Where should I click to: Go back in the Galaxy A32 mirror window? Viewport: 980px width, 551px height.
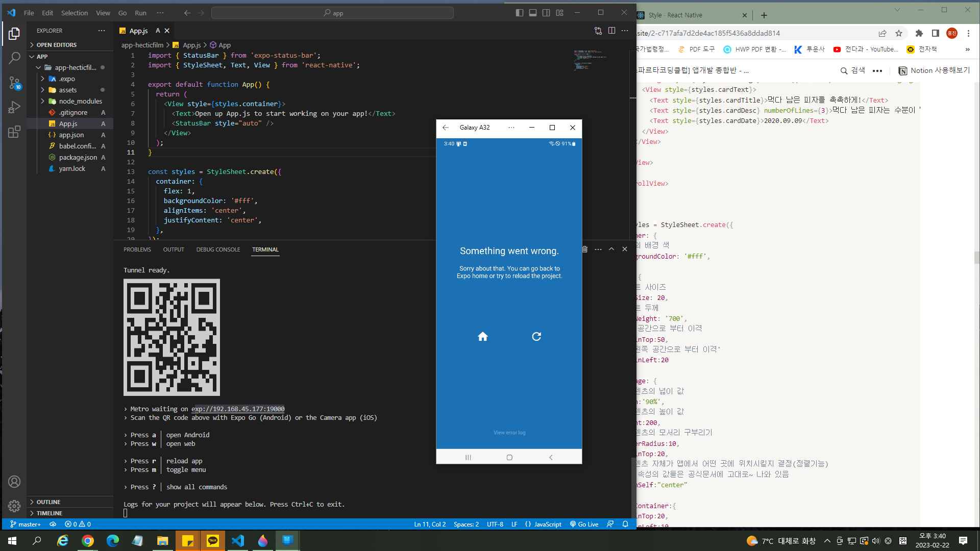pos(446,128)
